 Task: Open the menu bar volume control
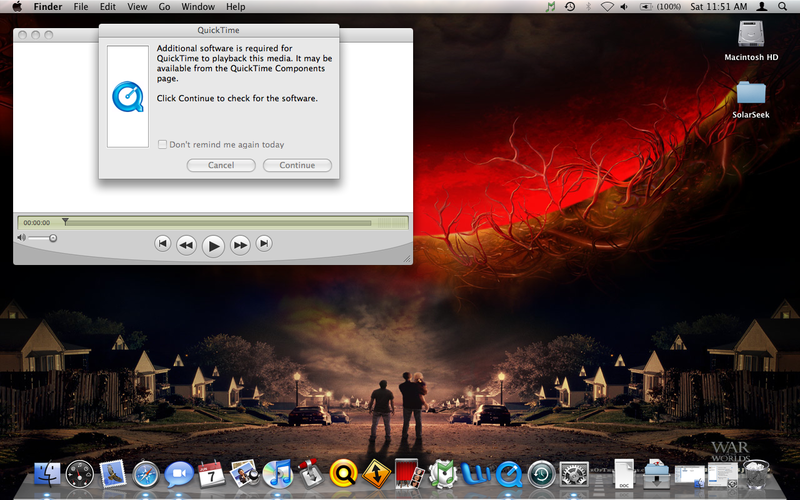[624, 7]
